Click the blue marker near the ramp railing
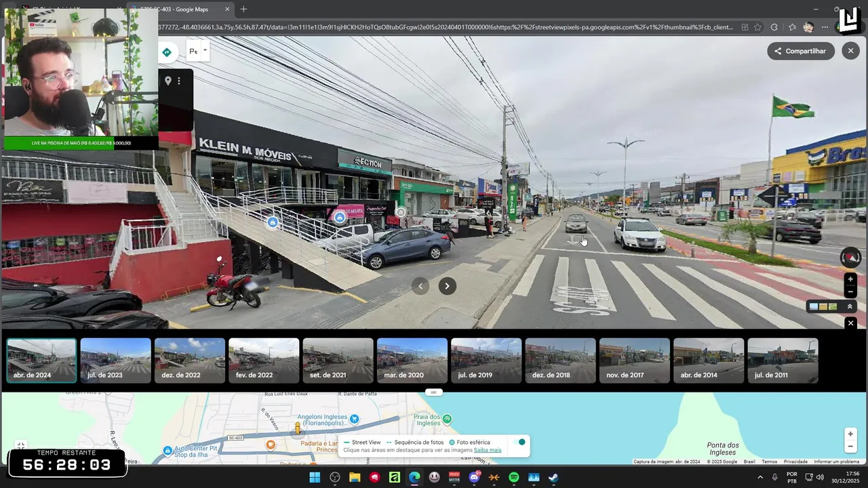Image resolution: width=868 pixels, height=488 pixels. point(273,222)
